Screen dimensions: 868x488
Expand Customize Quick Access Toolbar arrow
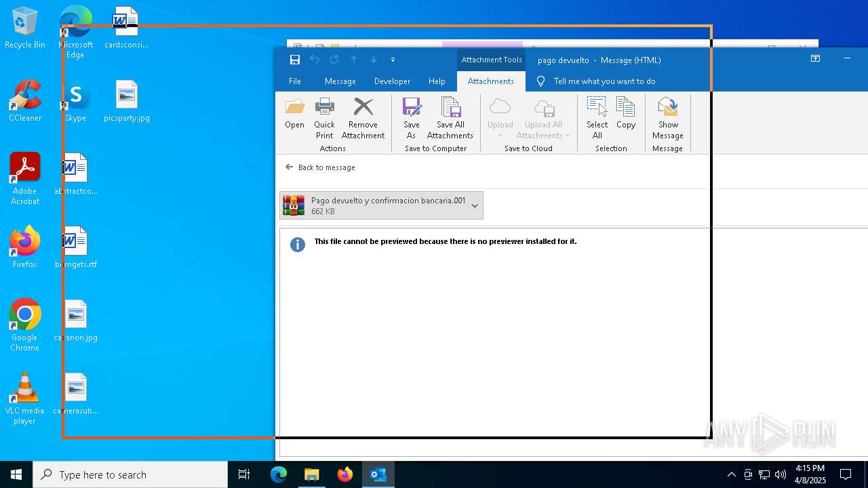pos(393,60)
